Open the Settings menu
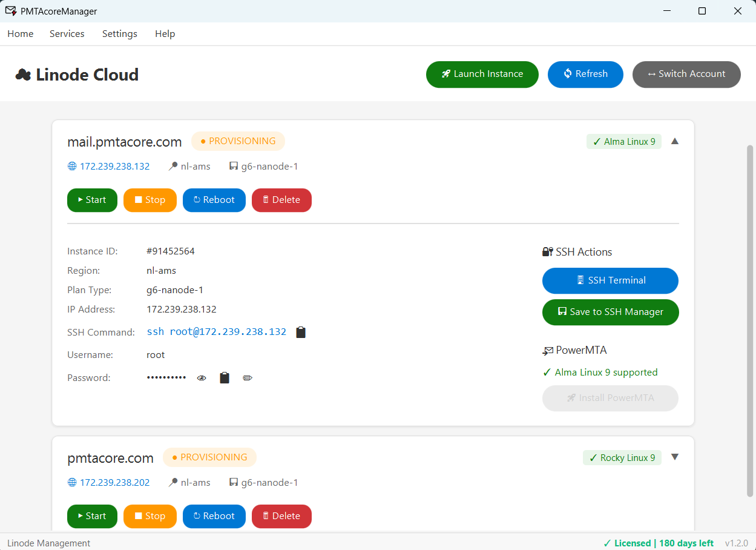Image resolution: width=756 pixels, height=550 pixels. coord(119,34)
